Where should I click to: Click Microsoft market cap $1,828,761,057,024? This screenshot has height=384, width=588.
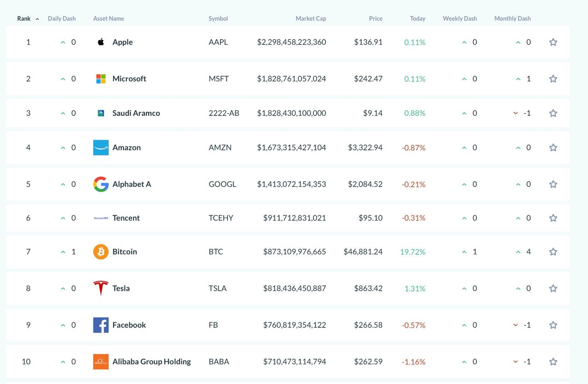(292, 79)
